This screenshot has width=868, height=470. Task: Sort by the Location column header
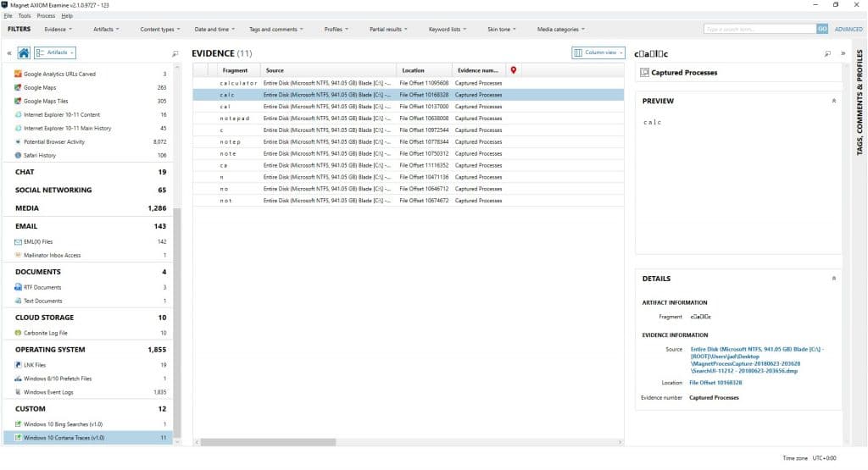click(424, 70)
